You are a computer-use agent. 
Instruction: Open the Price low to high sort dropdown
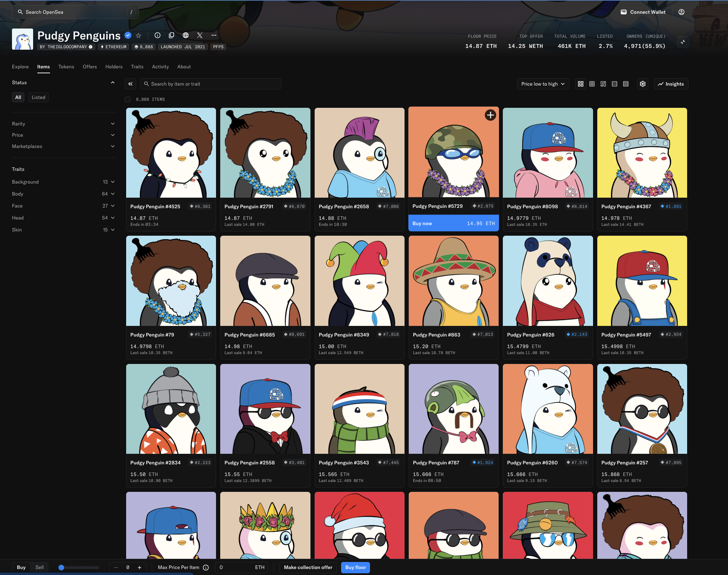543,84
